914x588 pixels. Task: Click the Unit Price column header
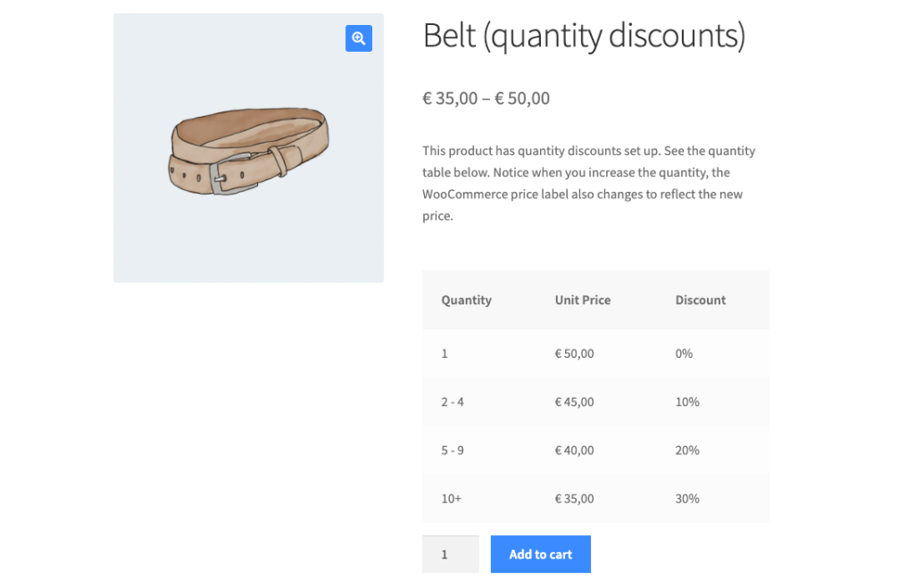tap(582, 300)
